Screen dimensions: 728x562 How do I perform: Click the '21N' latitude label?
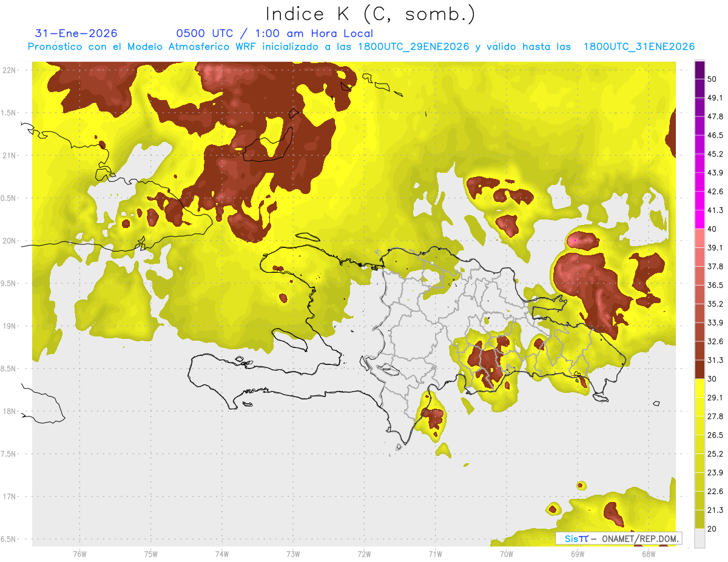pyautogui.click(x=10, y=156)
